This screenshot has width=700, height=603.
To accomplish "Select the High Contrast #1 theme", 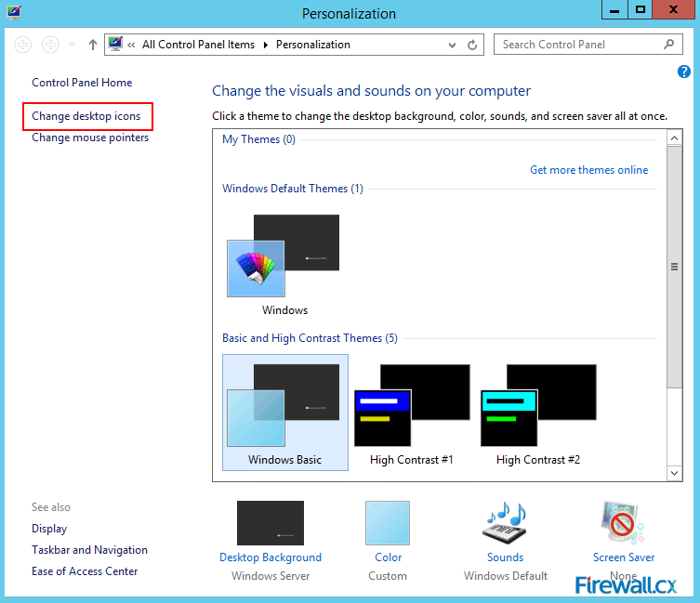I will point(412,413).
